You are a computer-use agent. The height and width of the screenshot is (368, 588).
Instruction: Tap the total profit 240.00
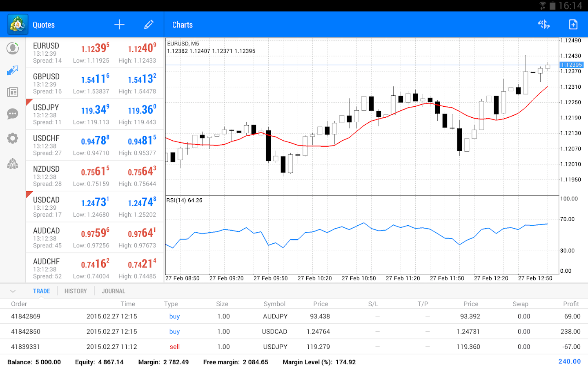(570, 361)
